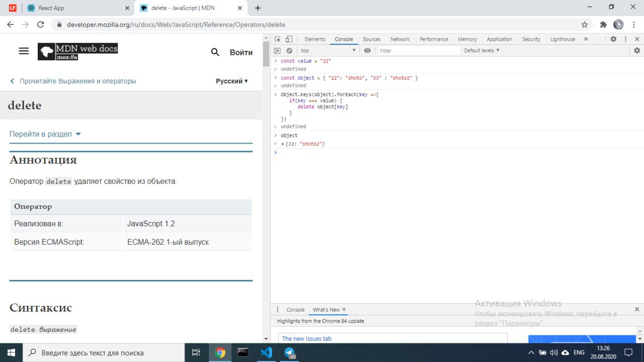The width and height of the screenshot is (644, 362).
Task: Close the What's New drawer tab
Action: click(344, 310)
